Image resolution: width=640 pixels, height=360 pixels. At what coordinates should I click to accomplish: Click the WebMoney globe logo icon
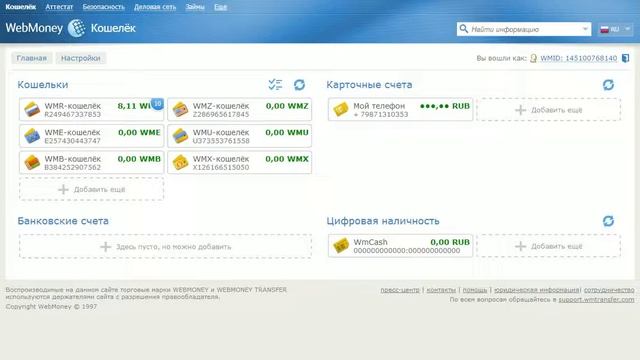pos(76,28)
